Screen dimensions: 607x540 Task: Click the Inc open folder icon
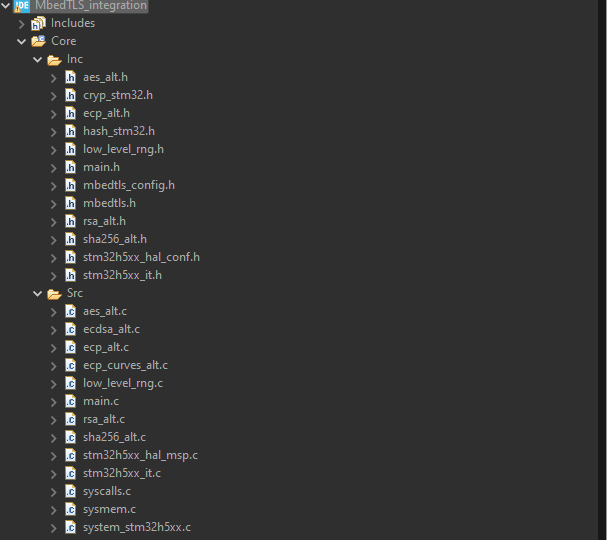[54, 60]
